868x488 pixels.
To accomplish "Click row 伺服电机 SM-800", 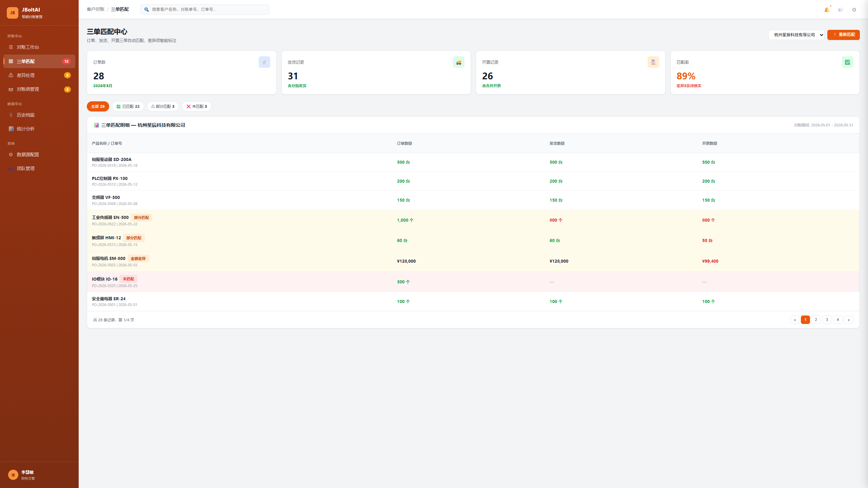I will pyautogui.click(x=473, y=261).
